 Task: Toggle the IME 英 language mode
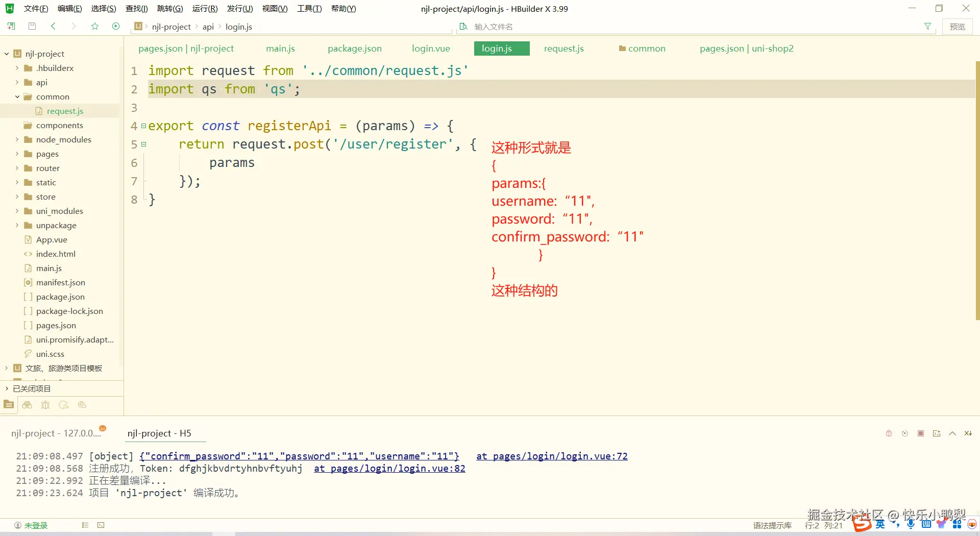click(880, 524)
